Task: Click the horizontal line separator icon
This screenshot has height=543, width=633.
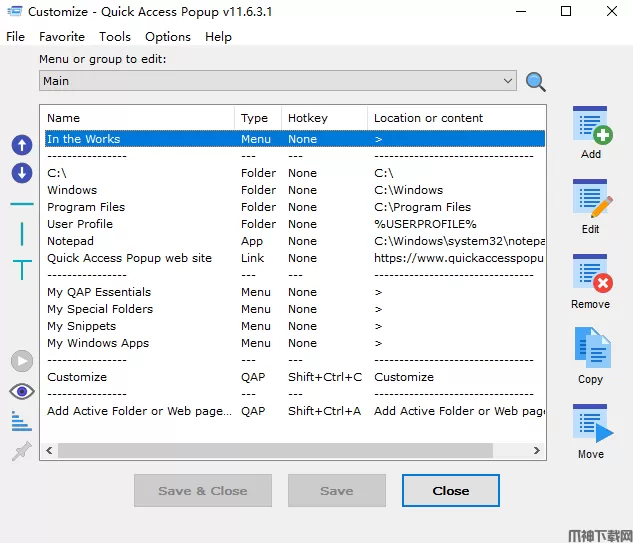Action: [x=22, y=204]
